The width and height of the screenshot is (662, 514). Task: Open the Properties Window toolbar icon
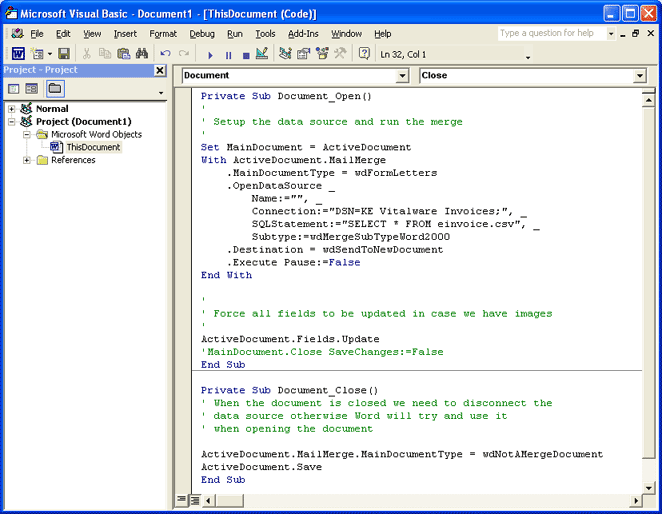[304, 54]
